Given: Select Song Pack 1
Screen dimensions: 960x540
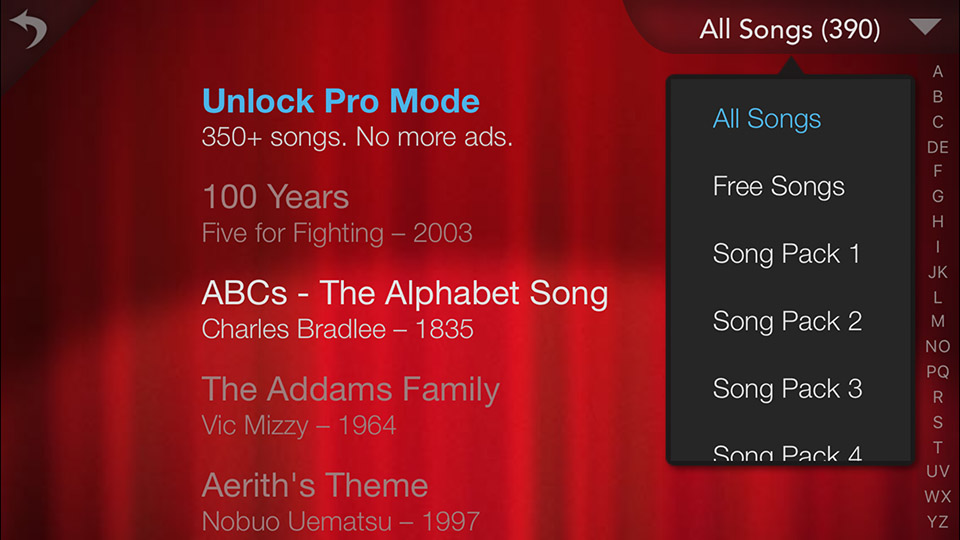Looking at the screenshot, I should (786, 254).
